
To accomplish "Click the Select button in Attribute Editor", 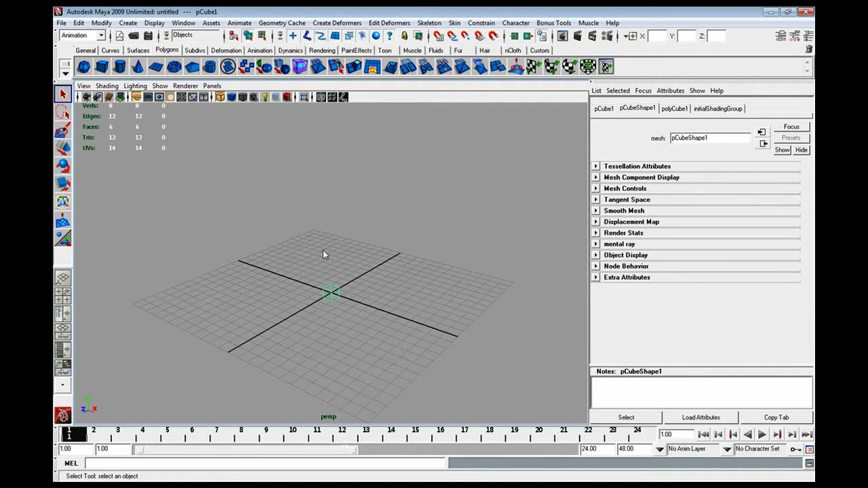I will 626,418.
